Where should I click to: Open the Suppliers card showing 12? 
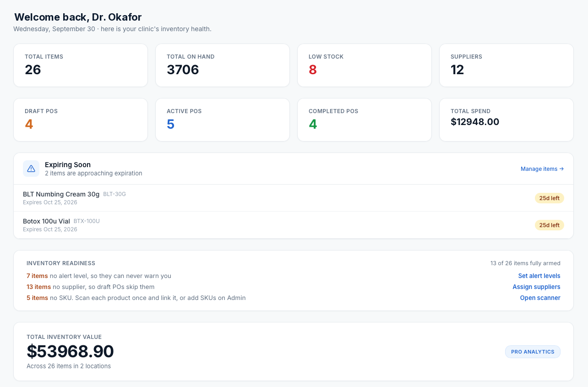coord(506,65)
